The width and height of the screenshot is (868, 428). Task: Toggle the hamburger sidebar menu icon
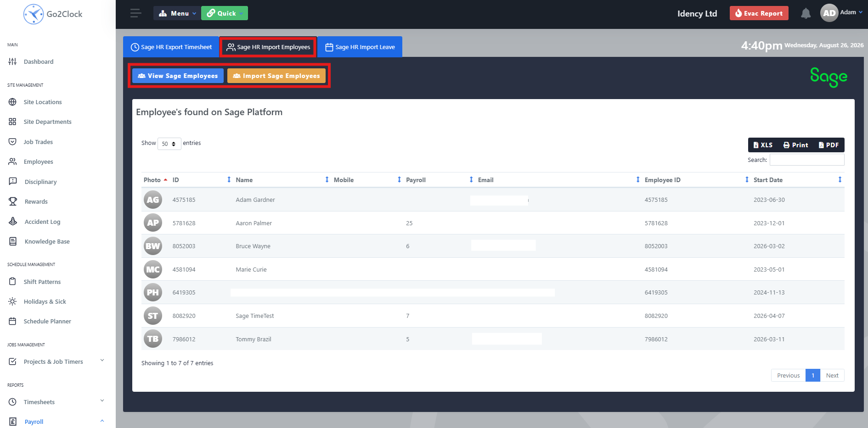coord(135,13)
